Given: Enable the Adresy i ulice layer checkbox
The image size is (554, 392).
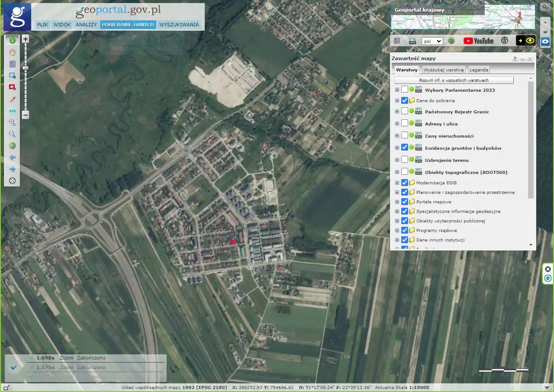Looking at the screenshot, I should pyautogui.click(x=404, y=124).
